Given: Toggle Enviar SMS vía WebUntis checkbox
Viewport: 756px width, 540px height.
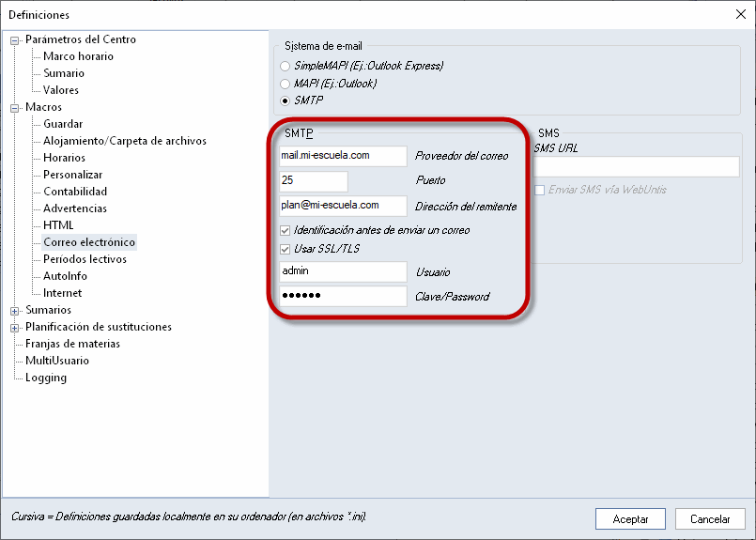Looking at the screenshot, I should pyautogui.click(x=539, y=190).
